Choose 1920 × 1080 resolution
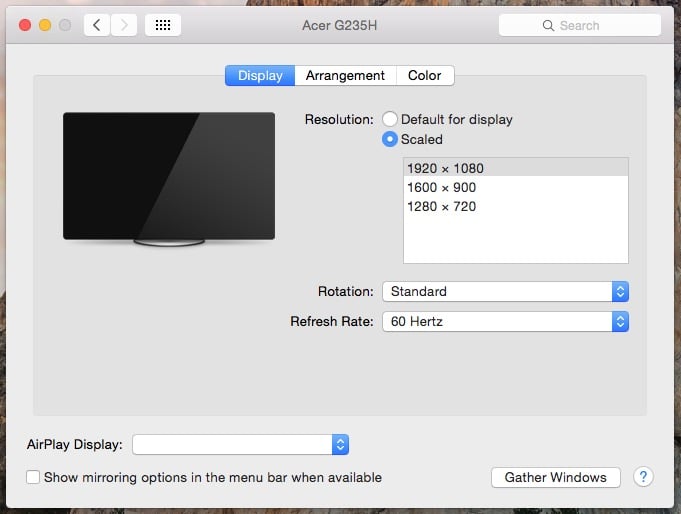The width and height of the screenshot is (681, 514). (x=516, y=168)
